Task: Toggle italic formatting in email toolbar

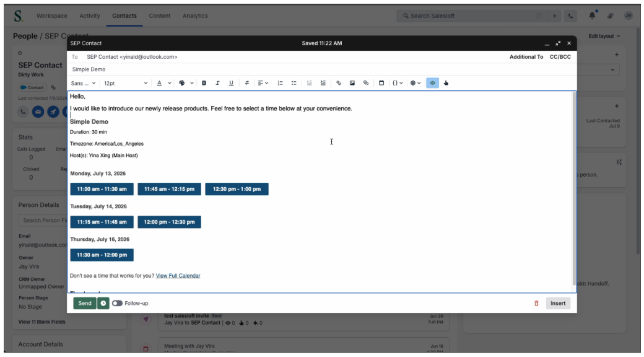Action: tap(217, 83)
